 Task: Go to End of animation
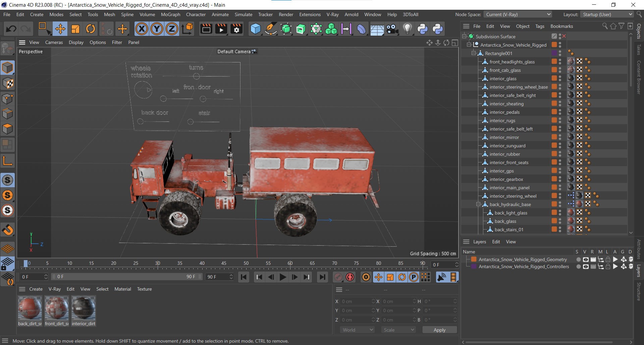pyautogui.click(x=322, y=277)
